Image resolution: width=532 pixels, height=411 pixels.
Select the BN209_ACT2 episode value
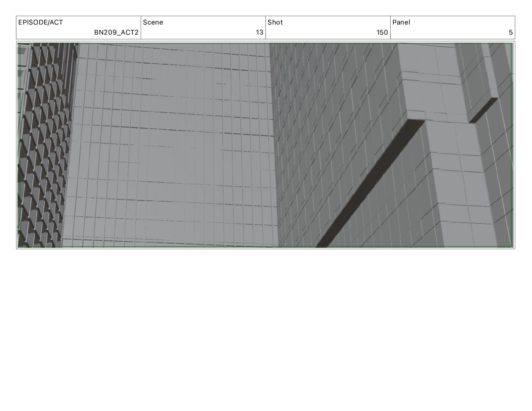pyautogui.click(x=116, y=33)
